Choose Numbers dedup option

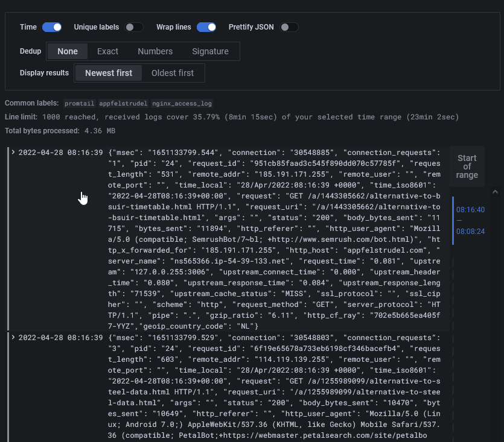[x=155, y=51]
